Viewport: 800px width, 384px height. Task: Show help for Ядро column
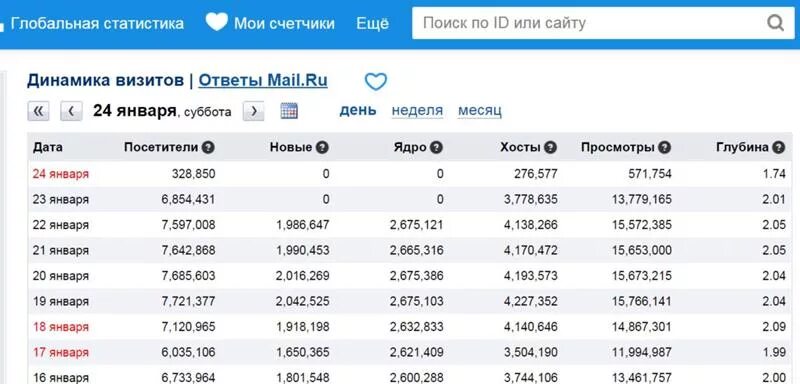click(x=436, y=148)
